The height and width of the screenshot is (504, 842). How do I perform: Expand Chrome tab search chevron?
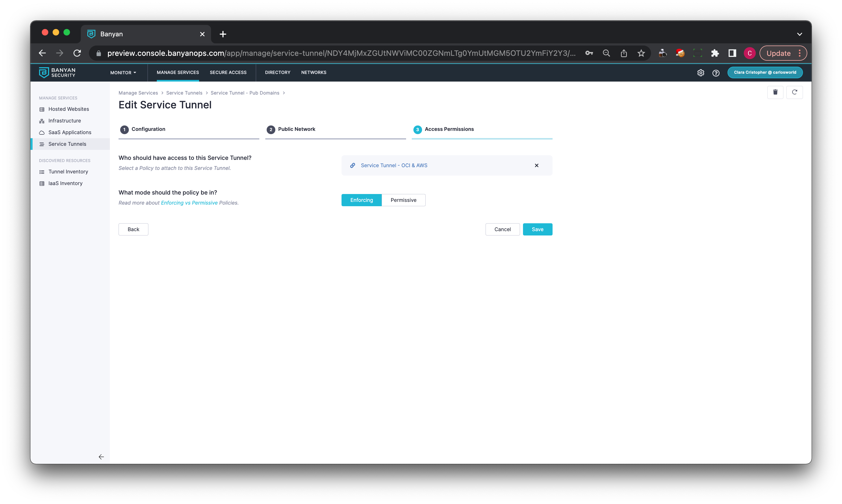coord(799,34)
